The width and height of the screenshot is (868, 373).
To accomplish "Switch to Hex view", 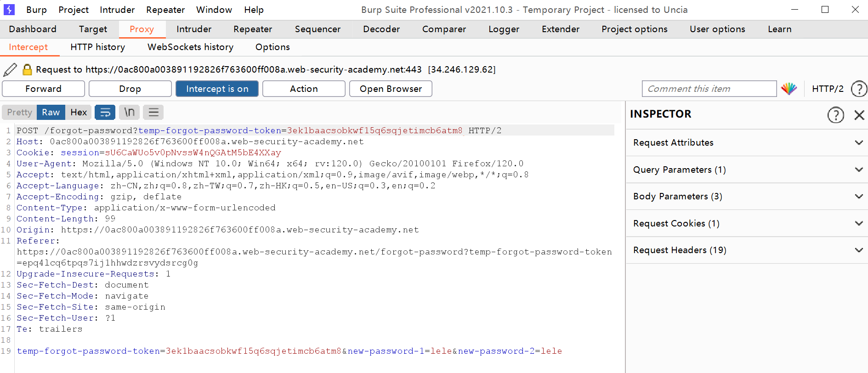I will point(79,112).
